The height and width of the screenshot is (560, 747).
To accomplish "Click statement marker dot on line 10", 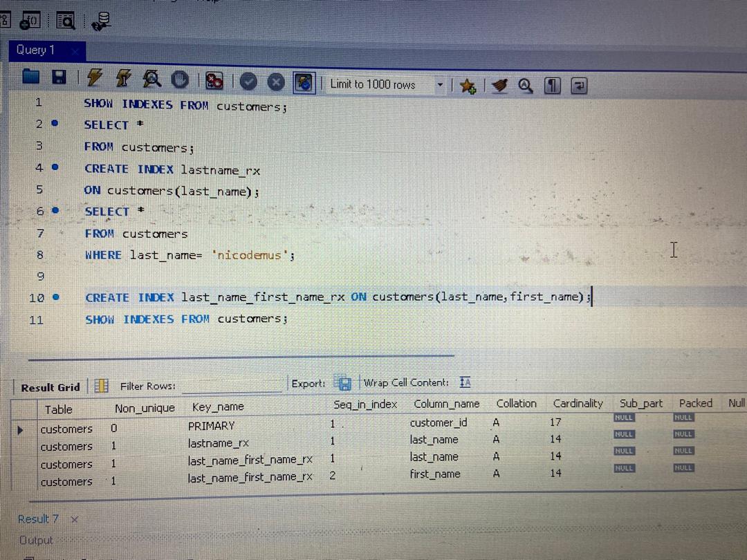I will (x=56, y=297).
